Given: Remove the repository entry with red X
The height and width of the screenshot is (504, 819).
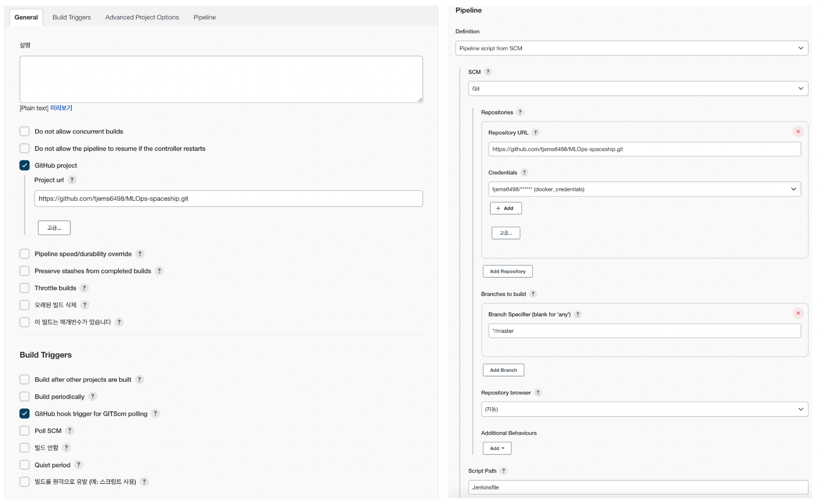Looking at the screenshot, I should pos(798,131).
